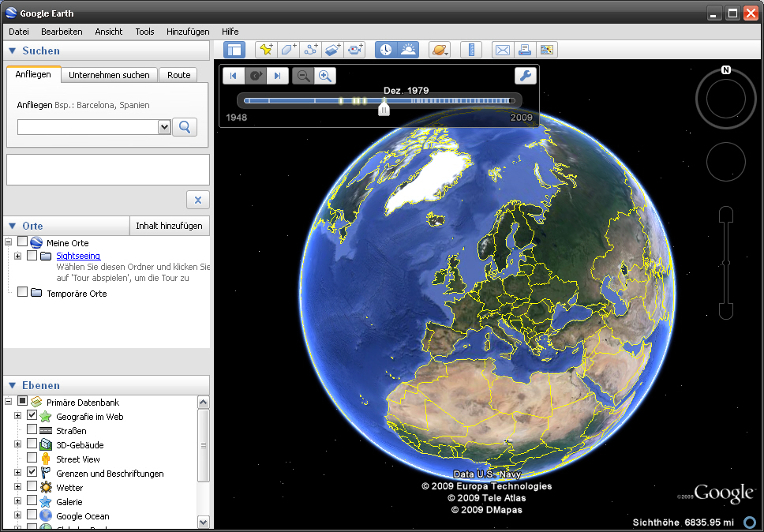Check the Sightseeing folder checkbox
Image resolution: width=764 pixels, height=532 pixels.
click(x=32, y=255)
